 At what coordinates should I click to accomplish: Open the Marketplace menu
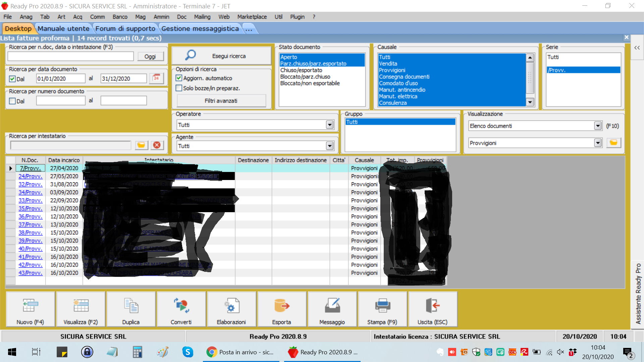[252, 17]
